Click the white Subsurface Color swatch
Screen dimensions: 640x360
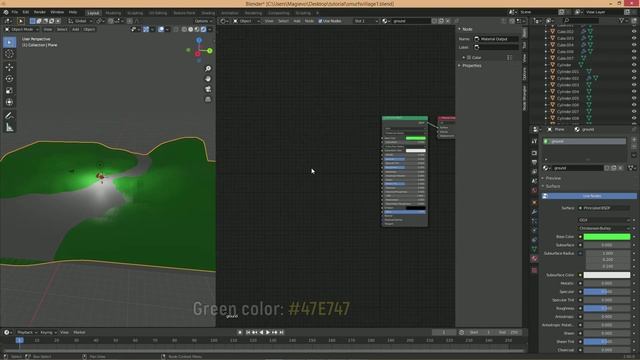coord(607,275)
